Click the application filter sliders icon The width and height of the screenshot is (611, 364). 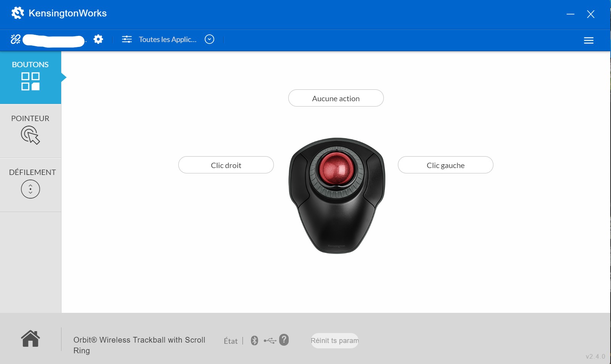127,39
